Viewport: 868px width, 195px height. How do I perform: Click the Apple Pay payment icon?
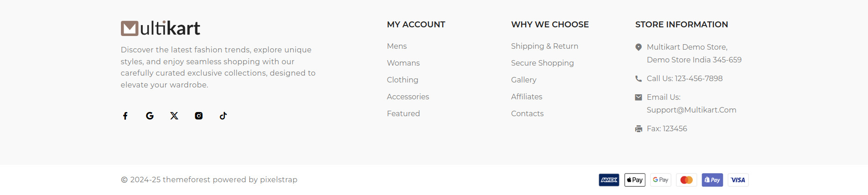tap(635, 180)
